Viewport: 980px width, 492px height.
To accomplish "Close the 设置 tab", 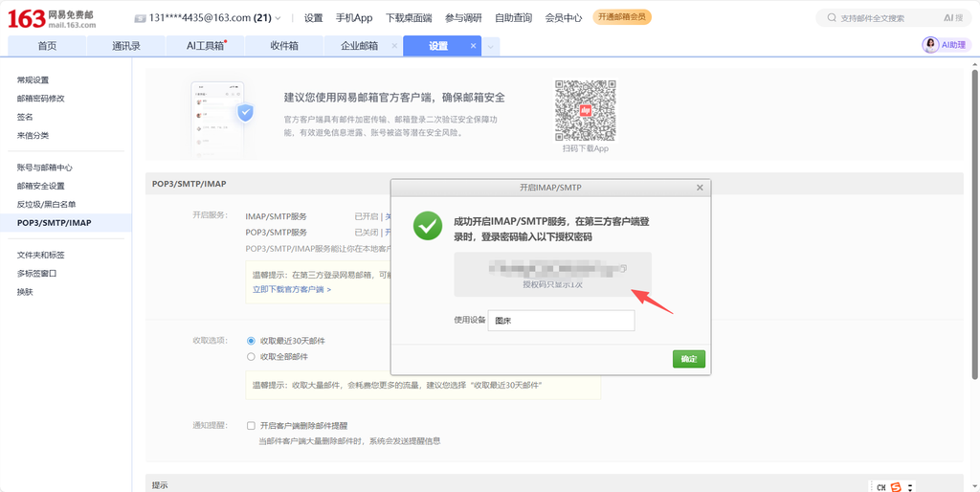I will [x=473, y=46].
